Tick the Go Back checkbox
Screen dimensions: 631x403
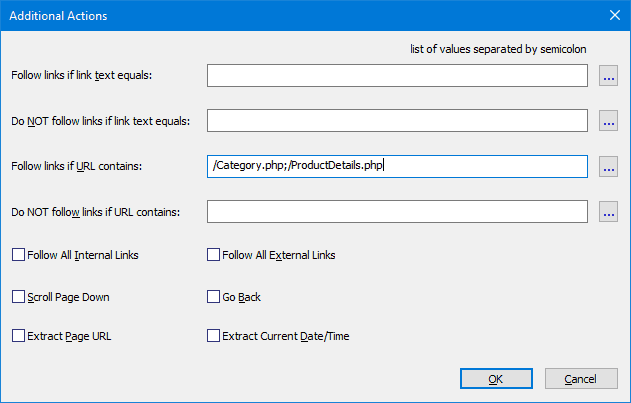pos(213,297)
